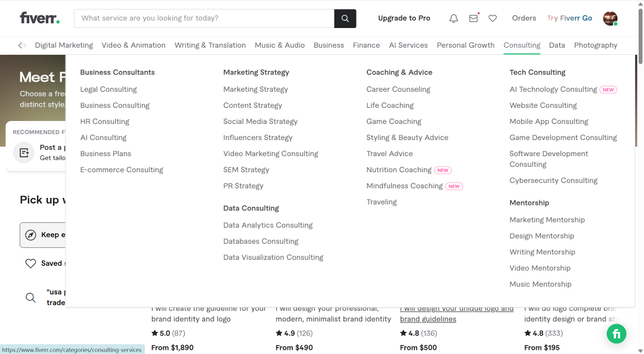Select AI Consulting

pos(103,137)
